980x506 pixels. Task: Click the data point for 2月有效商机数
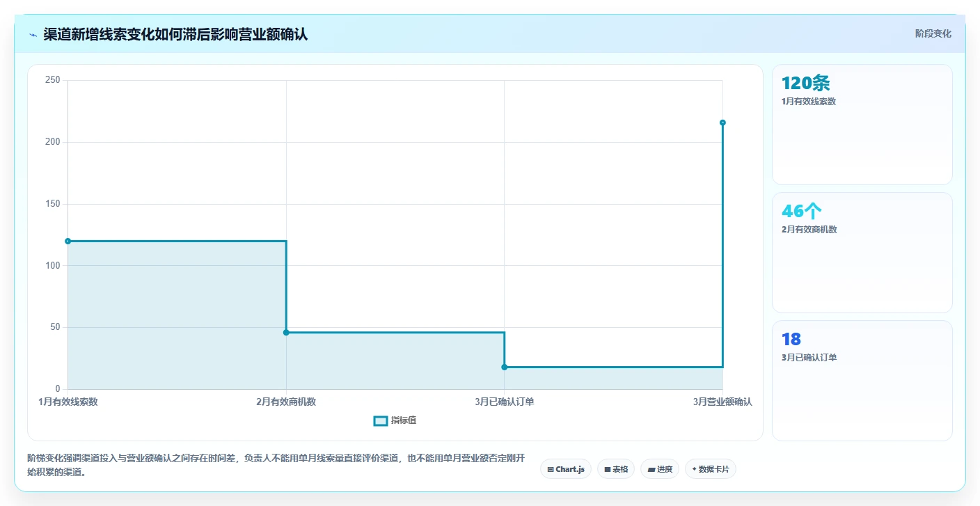coord(286,332)
